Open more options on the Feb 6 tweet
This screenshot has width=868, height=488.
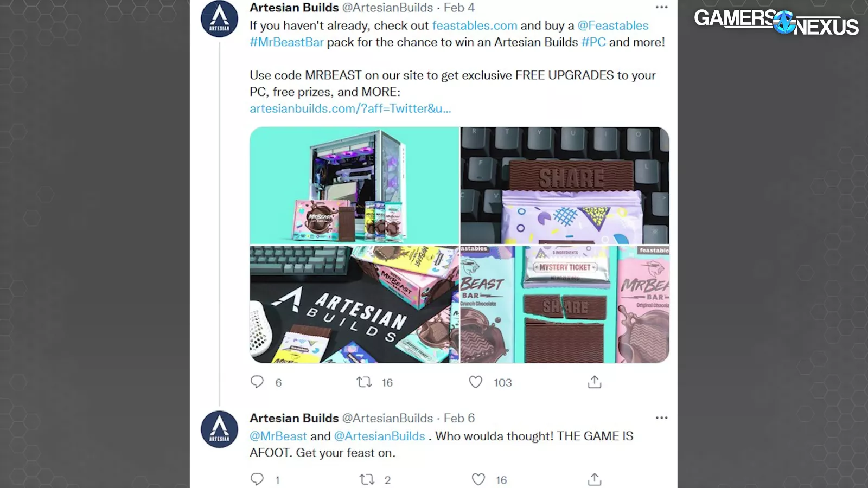661,418
